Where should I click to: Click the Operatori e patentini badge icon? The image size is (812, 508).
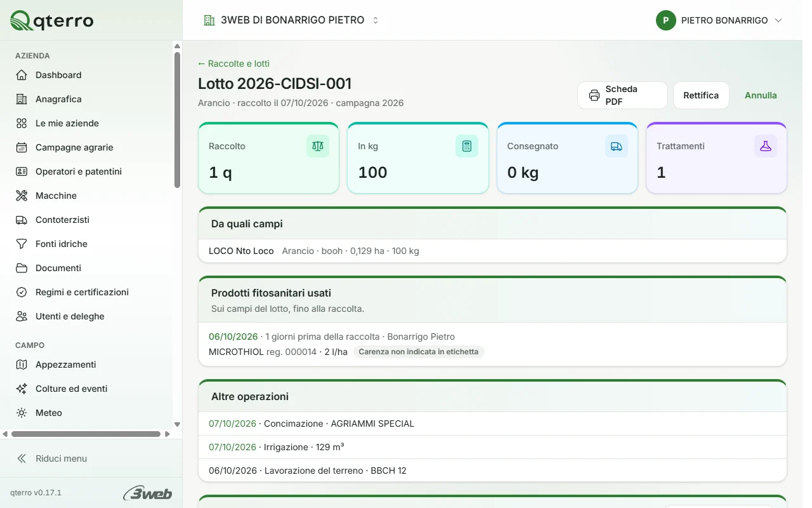pyautogui.click(x=22, y=171)
